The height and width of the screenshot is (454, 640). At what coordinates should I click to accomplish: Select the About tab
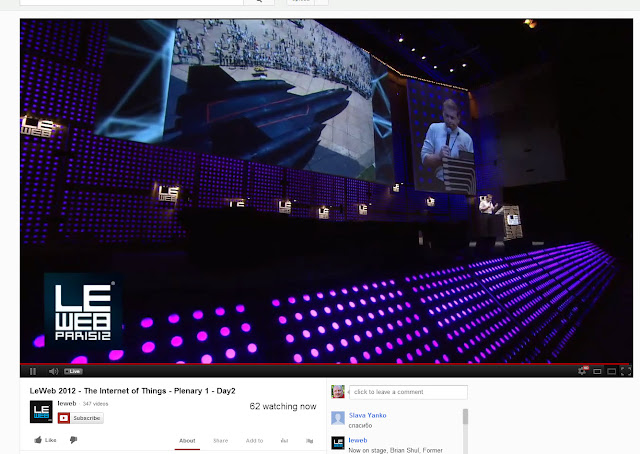[187, 441]
